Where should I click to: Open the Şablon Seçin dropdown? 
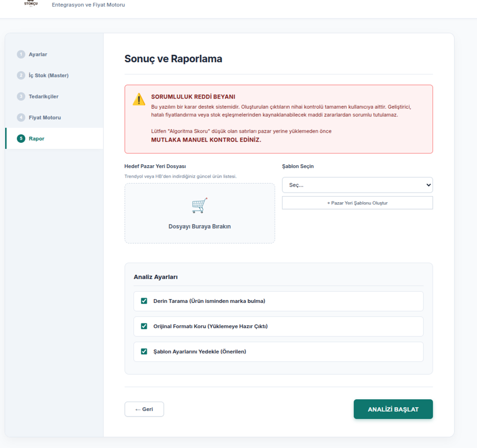tap(357, 185)
